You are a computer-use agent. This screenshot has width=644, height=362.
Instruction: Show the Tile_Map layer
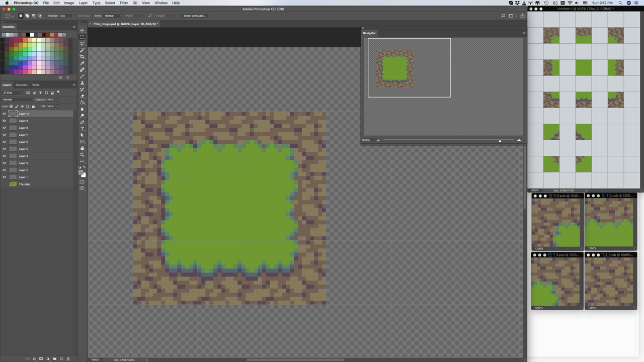coord(4,184)
